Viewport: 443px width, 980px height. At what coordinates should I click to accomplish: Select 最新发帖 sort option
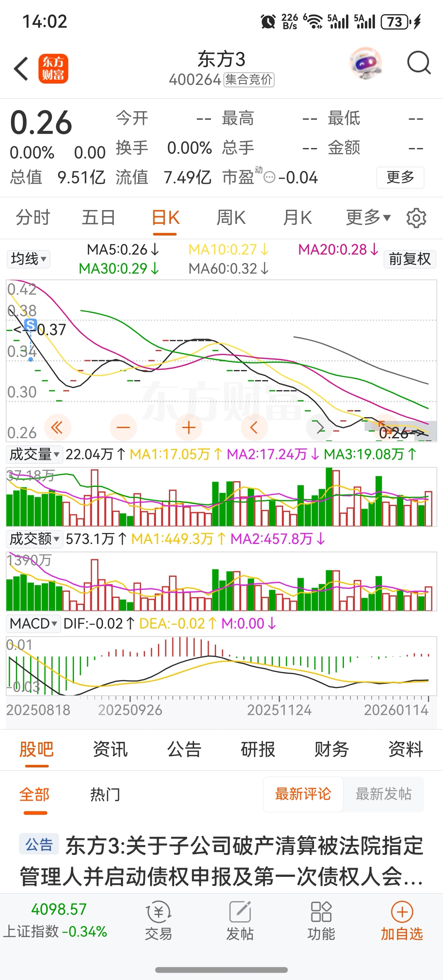(384, 794)
